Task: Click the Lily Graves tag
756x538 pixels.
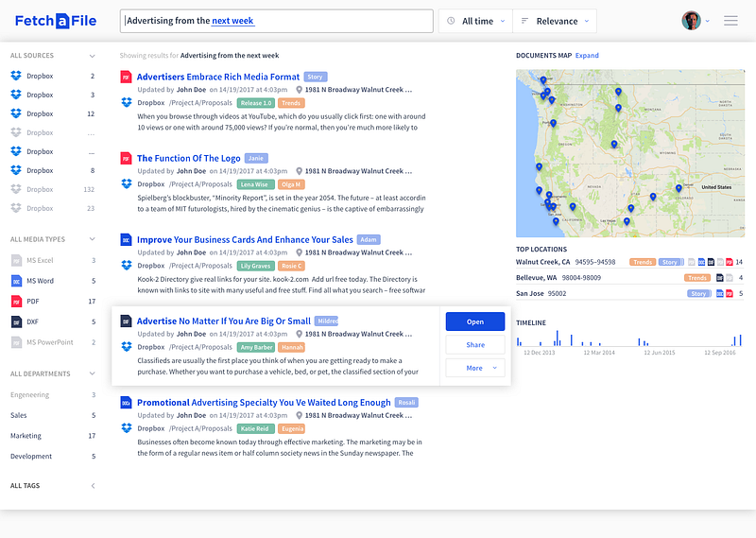Action: tap(256, 266)
